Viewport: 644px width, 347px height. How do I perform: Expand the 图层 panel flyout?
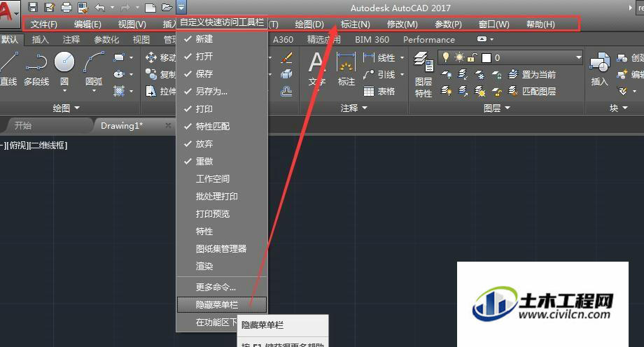(x=497, y=108)
